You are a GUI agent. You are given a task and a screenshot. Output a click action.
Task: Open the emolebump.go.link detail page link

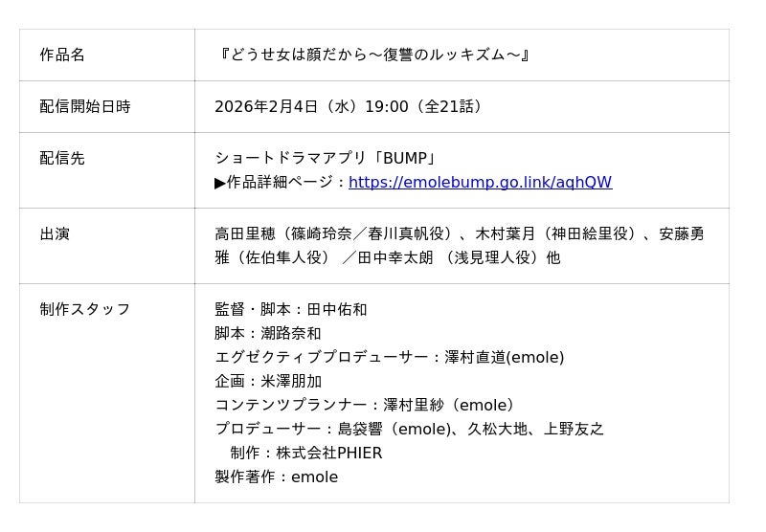[480, 183]
